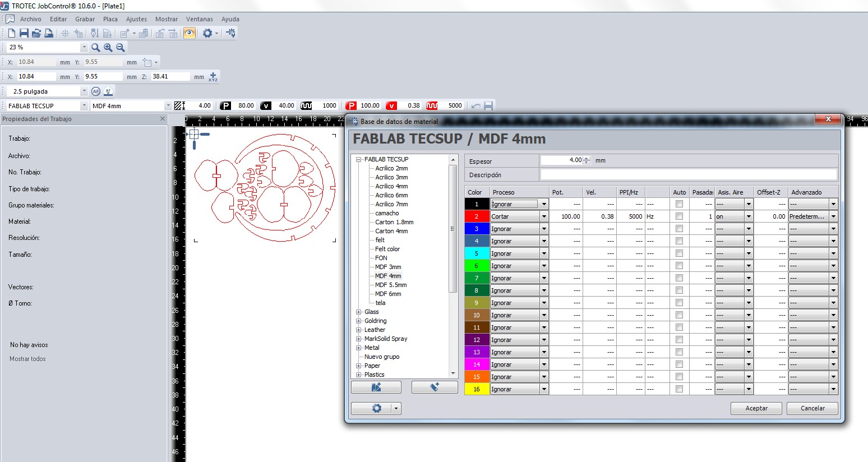Tick the Auto checkbox for color 5
868x462 pixels.
tap(680, 253)
